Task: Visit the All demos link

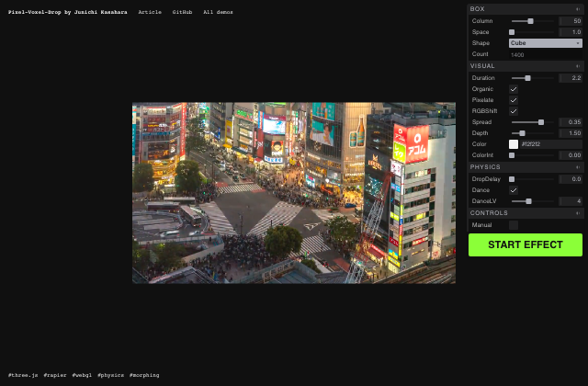Action: point(218,12)
